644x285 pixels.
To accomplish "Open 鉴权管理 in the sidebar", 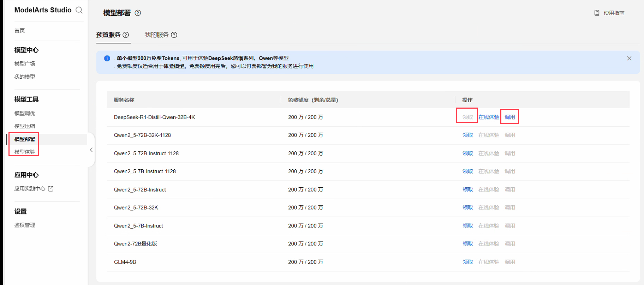I will click(x=25, y=225).
